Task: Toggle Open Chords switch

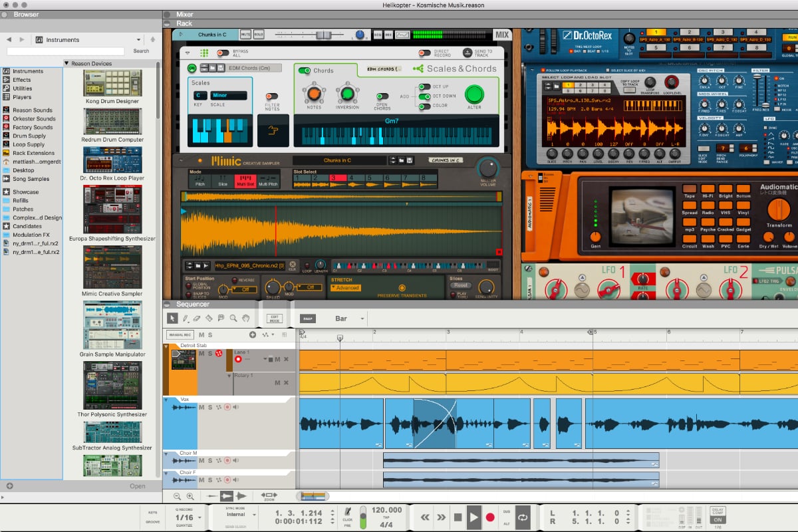Action: click(x=382, y=96)
